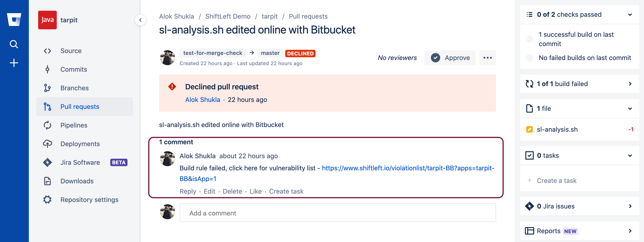This screenshot has width=644, height=242.
Task: Switch to the Branches section
Action: (74, 88)
